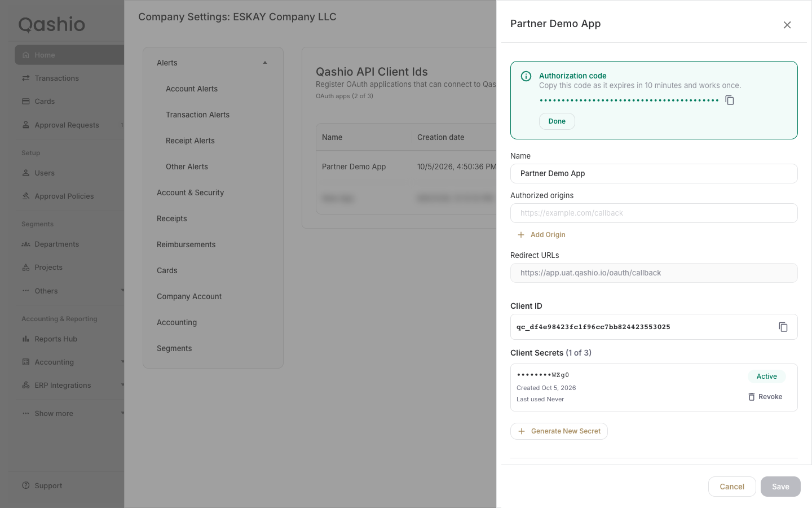Expand the Accounting sidebar group

click(122, 362)
